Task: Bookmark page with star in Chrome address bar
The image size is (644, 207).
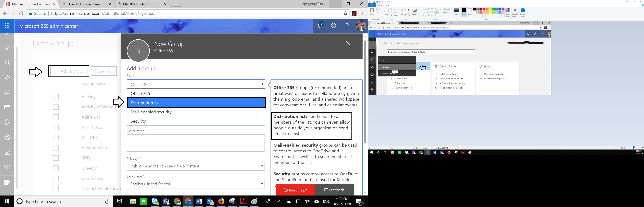Action: coord(345,14)
